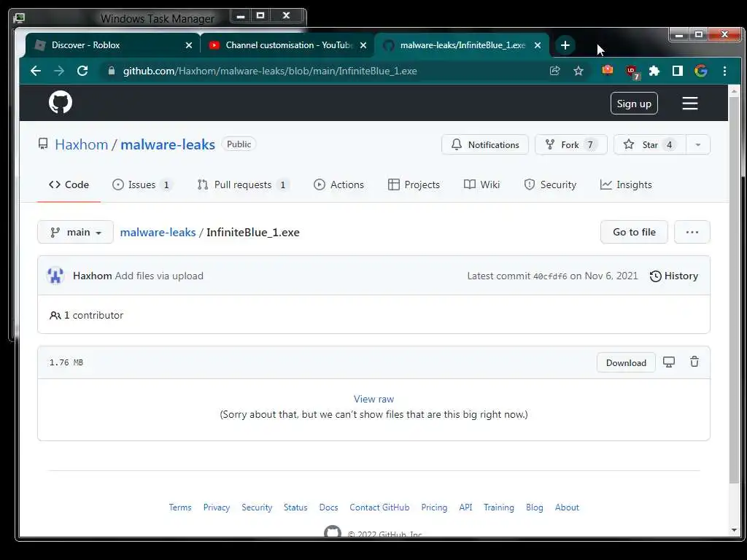This screenshot has width=747, height=560.
Task: Open the orange extension icon in toolbar
Action: coord(608,71)
